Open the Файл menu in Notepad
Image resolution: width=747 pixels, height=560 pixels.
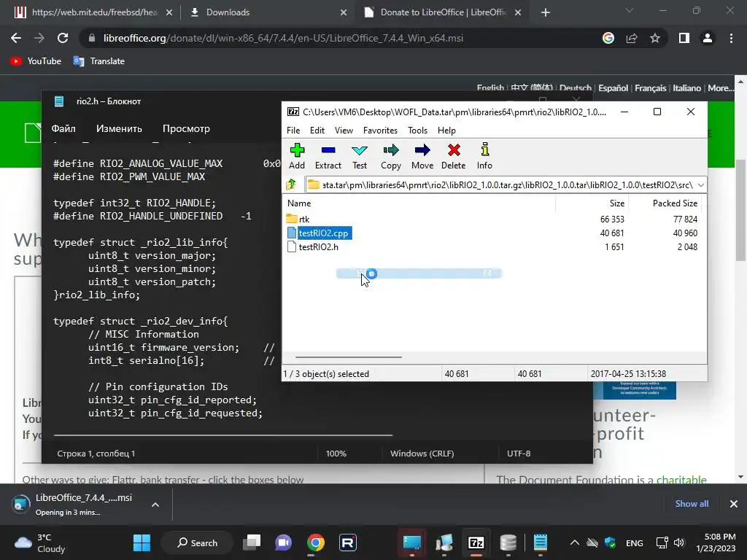tap(63, 128)
